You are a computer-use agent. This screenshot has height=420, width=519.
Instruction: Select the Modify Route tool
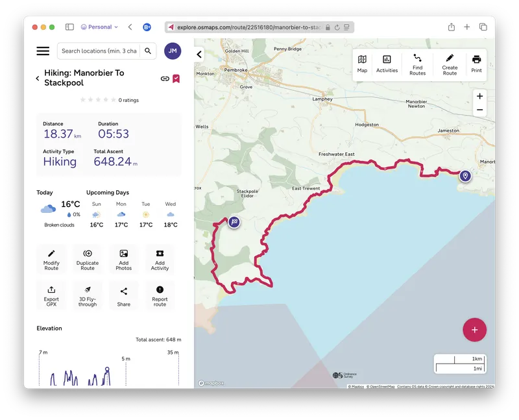(x=51, y=258)
